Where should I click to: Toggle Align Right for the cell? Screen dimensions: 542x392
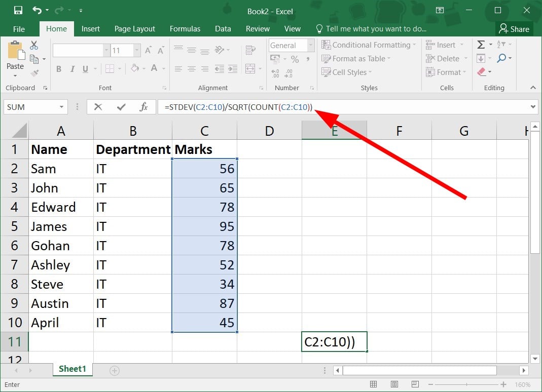[205, 69]
